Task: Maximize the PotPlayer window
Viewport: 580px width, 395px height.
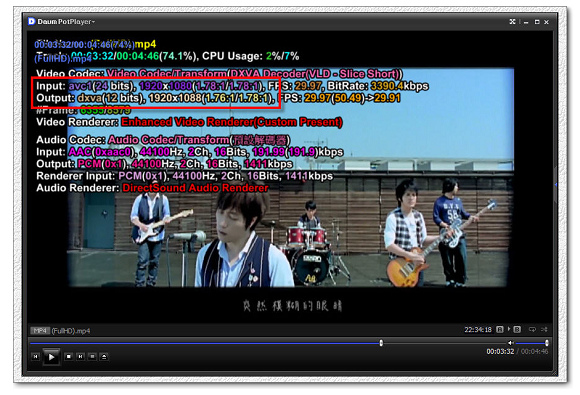Action: click(x=537, y=22)
